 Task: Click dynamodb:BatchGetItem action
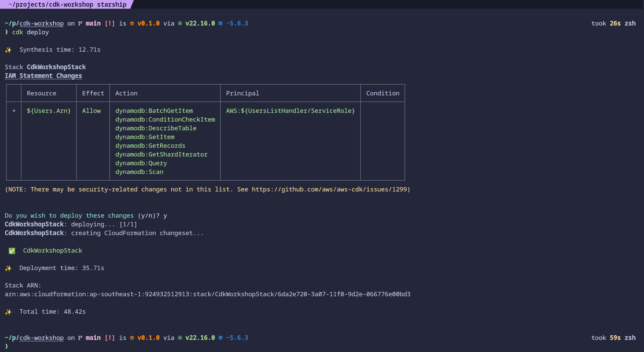point(154,111)
